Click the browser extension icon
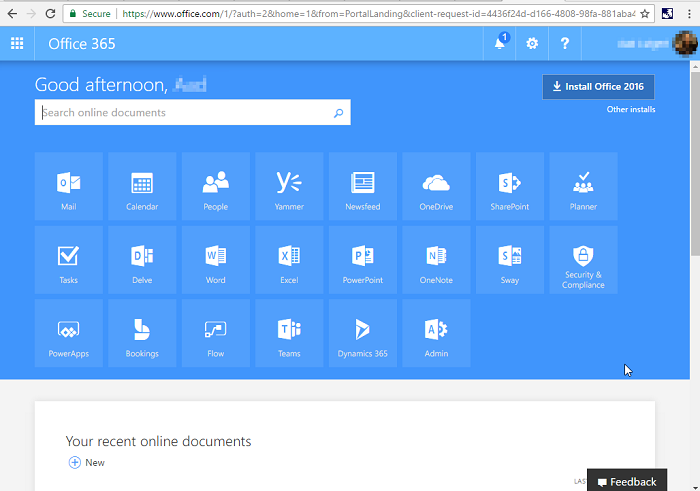The image size is (700, 491). click(667, 14)
